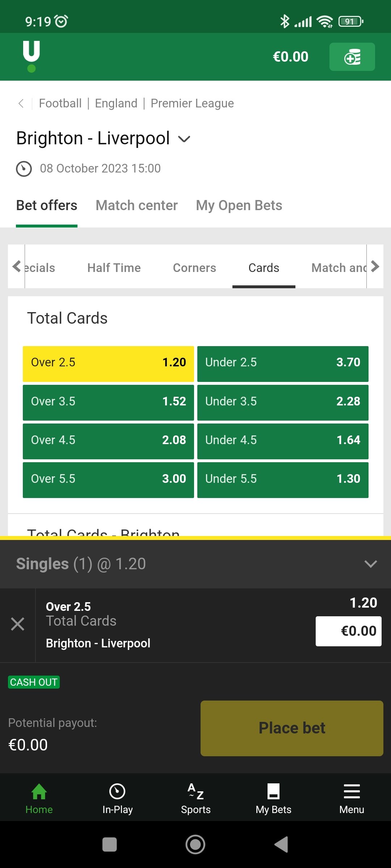Deselect the Over 2.5 odds selection
391x868 pixels.
click(108, 364)
